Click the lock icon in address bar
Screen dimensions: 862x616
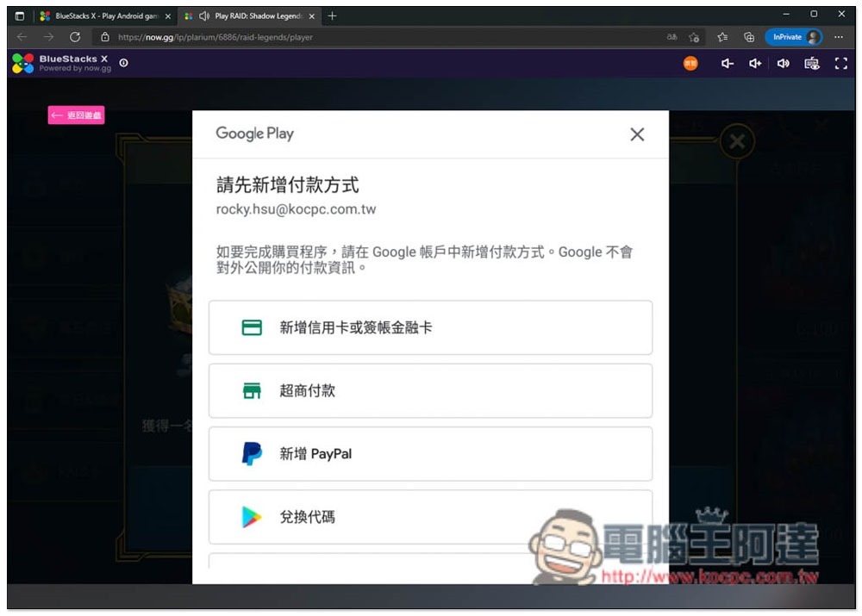tap(105, 37)
